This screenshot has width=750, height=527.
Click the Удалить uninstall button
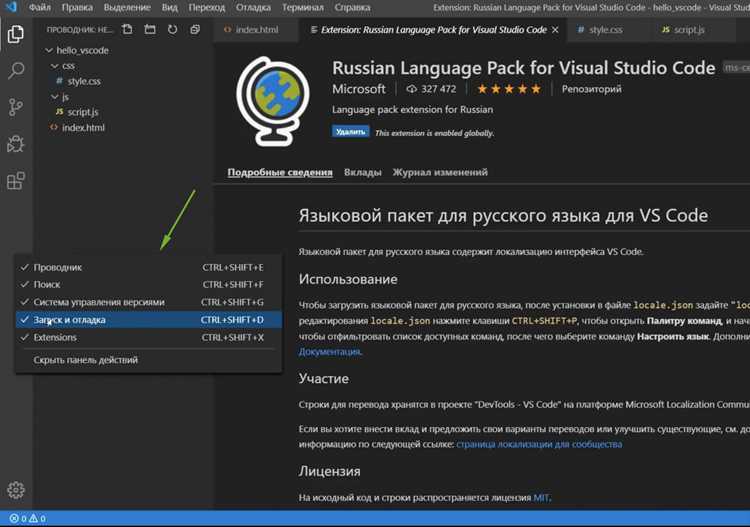point(351,132)
